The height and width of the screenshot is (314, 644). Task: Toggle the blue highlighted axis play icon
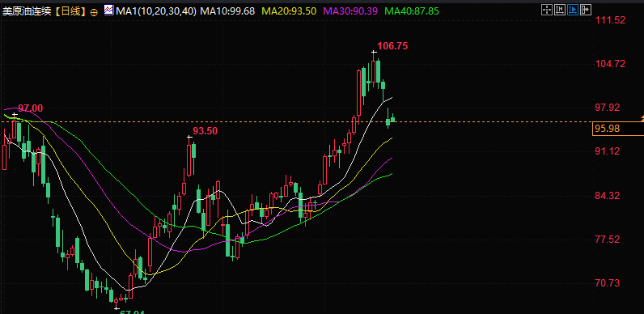pyautogui.click(x=573, y=10)
